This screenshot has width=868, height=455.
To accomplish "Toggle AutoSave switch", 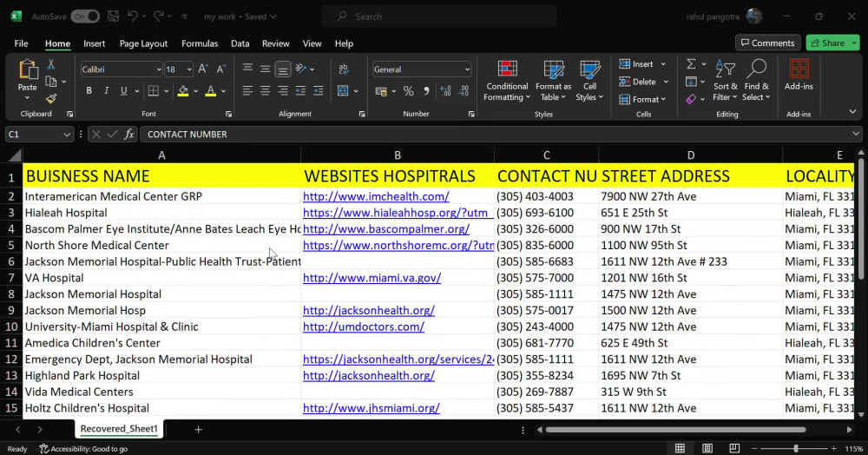I will point(85,16).
